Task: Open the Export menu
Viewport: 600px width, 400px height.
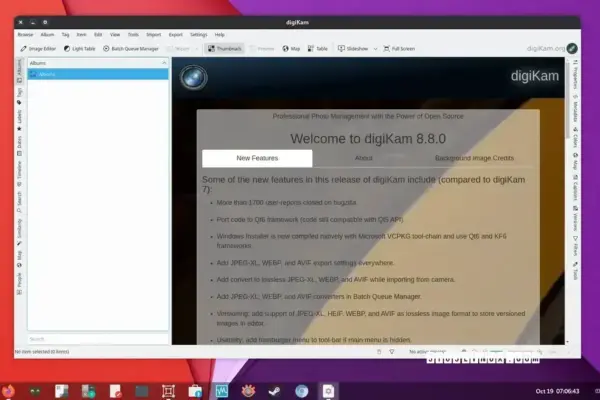Action: 176,34
